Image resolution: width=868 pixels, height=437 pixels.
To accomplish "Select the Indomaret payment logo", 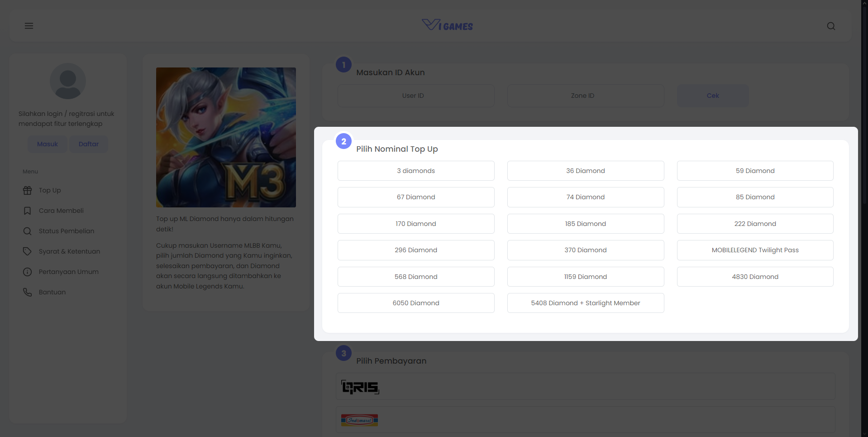I will point(359,420).
